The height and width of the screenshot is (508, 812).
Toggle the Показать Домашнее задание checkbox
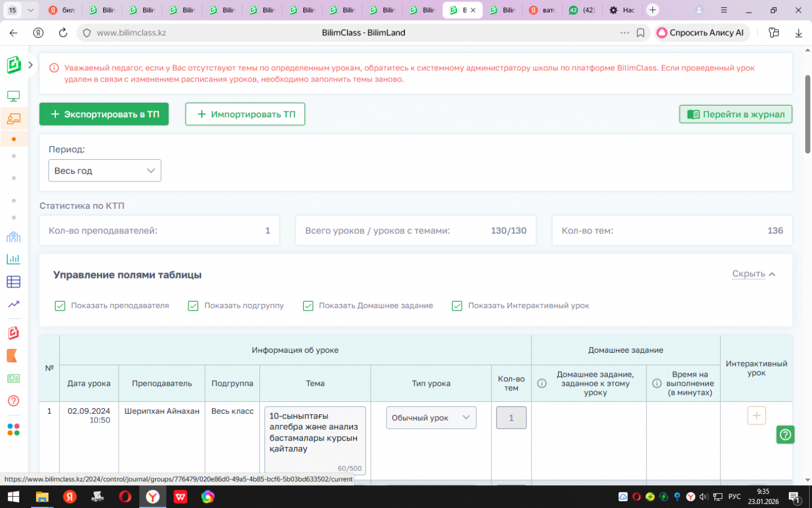(x=308, y=306)
